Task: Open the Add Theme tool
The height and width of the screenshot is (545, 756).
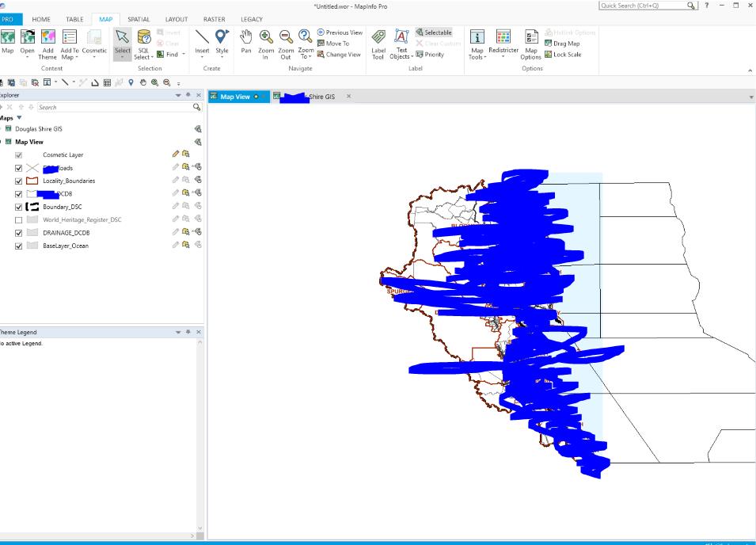Action: (47, 44)
